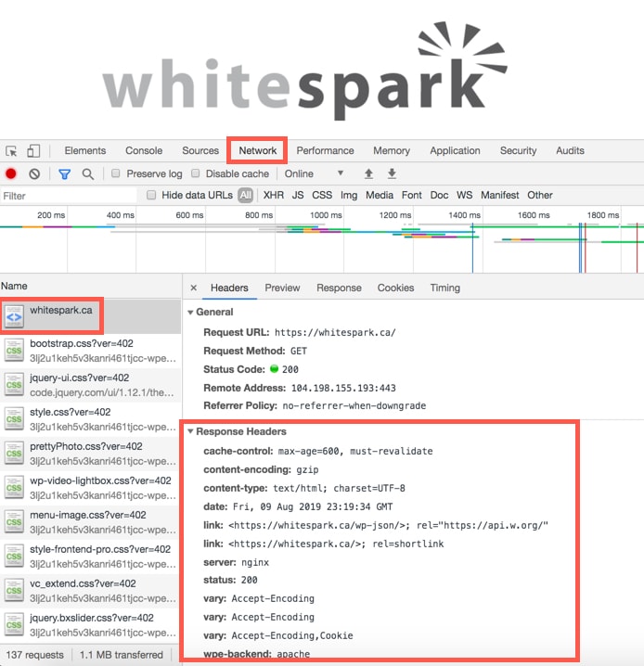Filter requests by CSS
644x666 pixels.
point(322,195)
